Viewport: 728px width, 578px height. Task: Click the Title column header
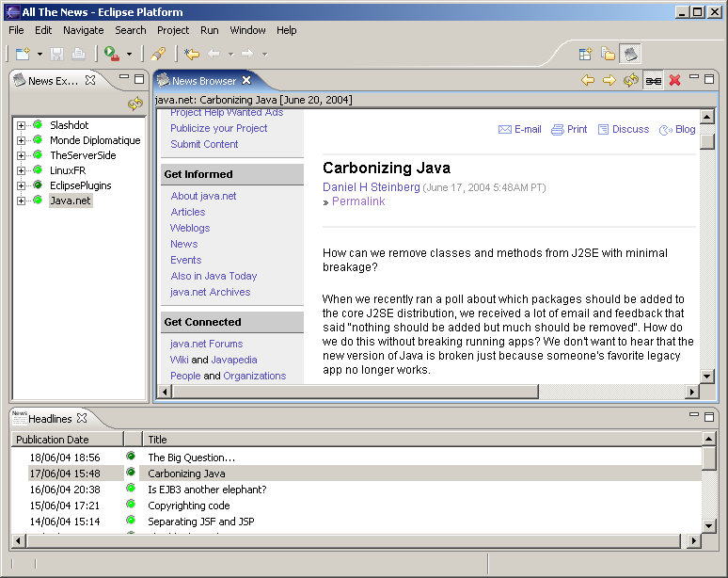coord(421,439)
